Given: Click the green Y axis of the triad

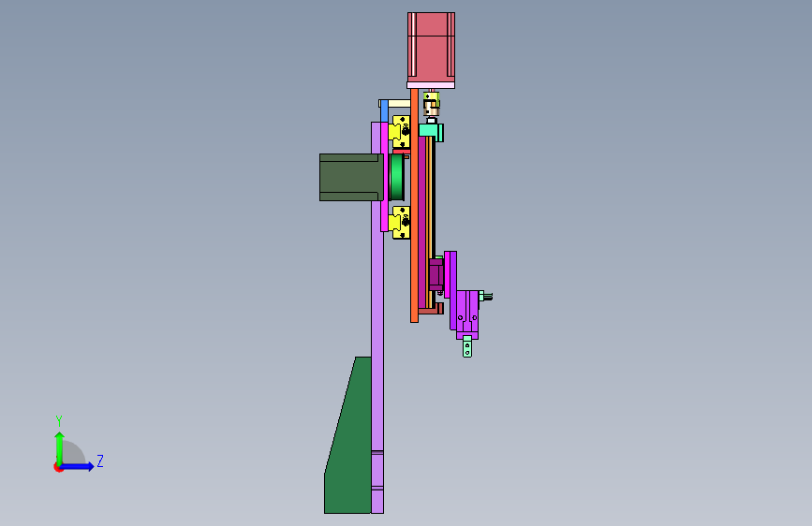Looking at the screenshot, I should point(60,448).
